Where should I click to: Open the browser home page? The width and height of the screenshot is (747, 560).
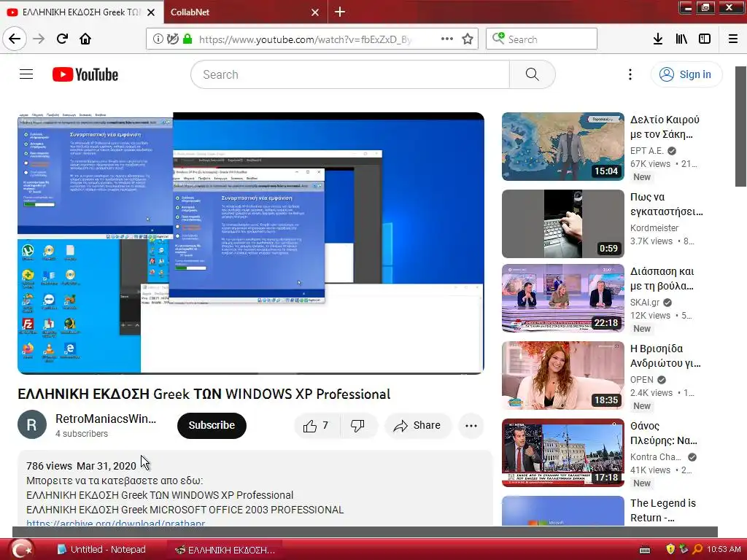[85, 39]
